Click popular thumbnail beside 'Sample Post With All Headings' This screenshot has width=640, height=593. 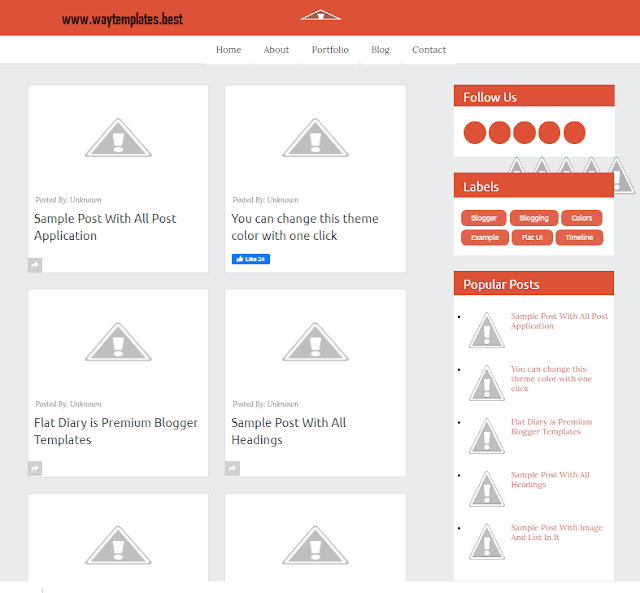[487, 489]
